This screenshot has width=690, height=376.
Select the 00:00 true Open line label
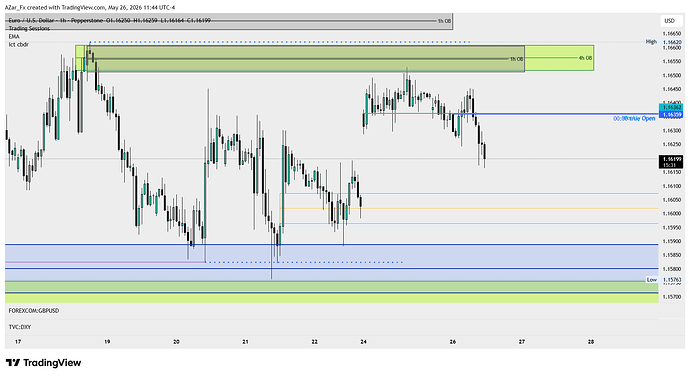click(634, 118)
